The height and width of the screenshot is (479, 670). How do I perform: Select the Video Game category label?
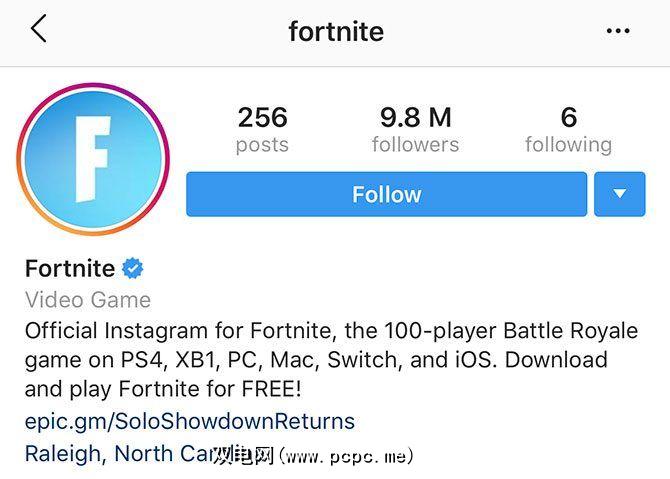(88, 299)
